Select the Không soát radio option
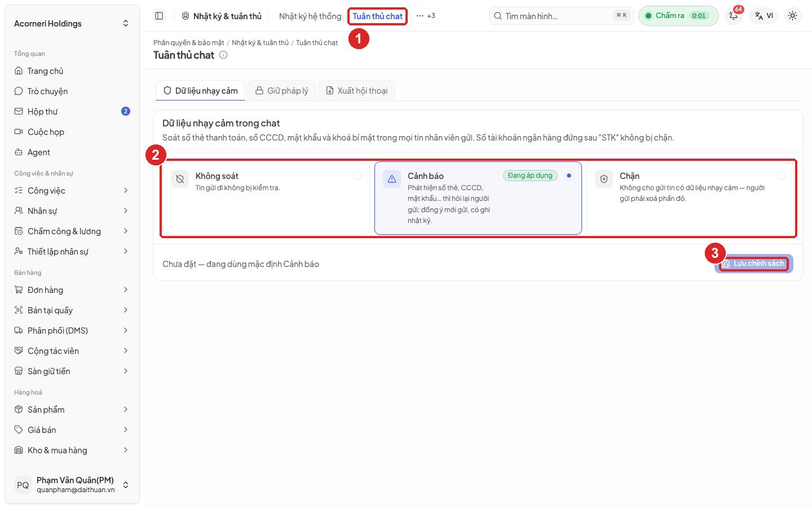This screenshot has height=508, width=812. (x=357, y=176)
